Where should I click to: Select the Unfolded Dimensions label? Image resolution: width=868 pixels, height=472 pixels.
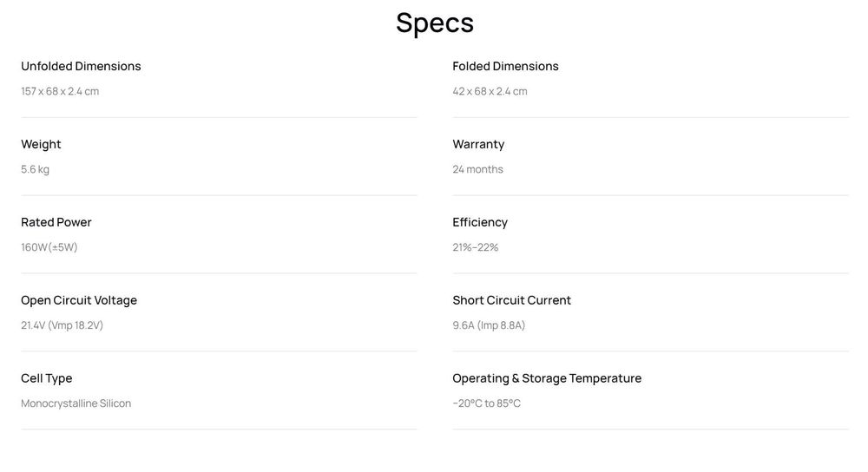[81, 66]
